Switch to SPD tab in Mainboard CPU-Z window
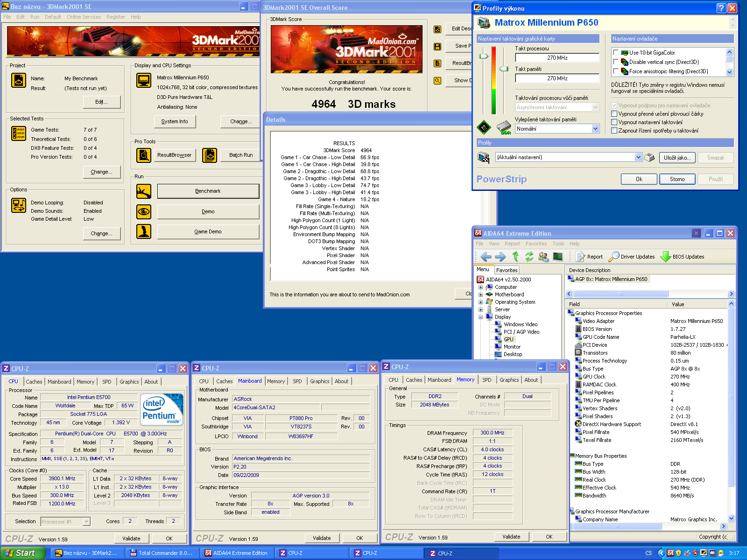Screen dimensions: 747x560 [297, 381]
